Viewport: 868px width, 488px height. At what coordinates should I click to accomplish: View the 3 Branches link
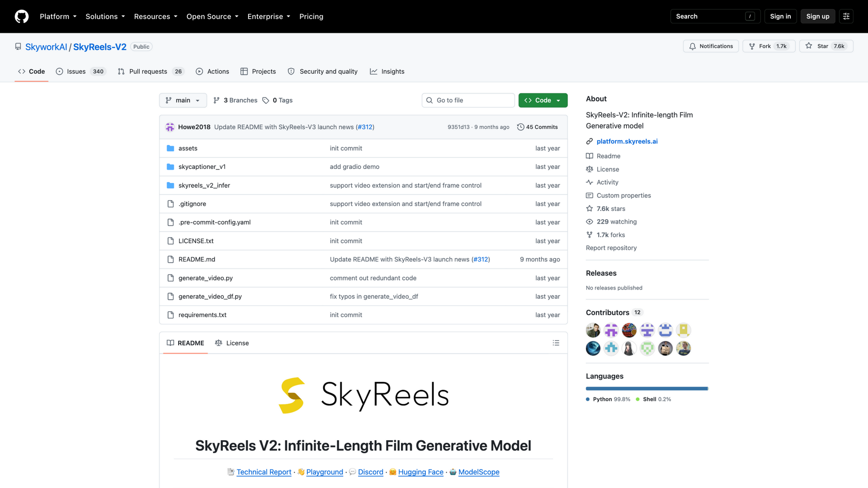(235, 100)
